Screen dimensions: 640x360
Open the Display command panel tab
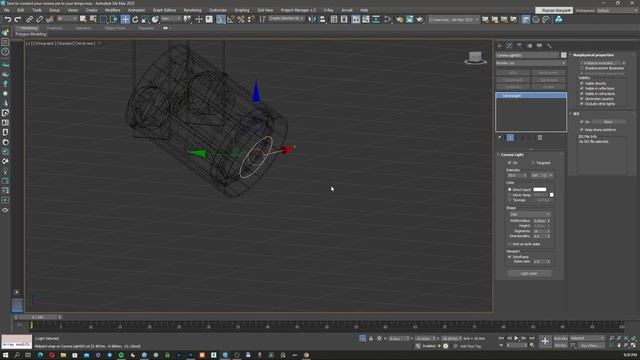click(x=539, y=46)
